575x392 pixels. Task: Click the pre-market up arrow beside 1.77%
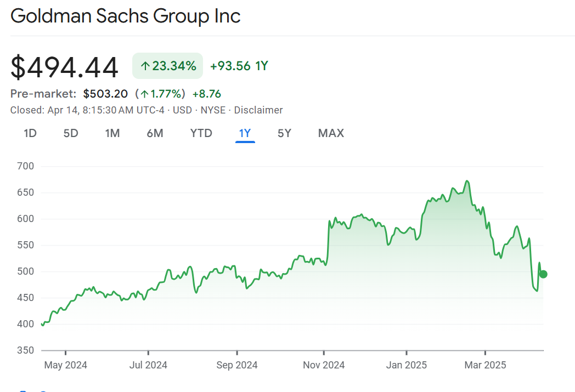144,94
